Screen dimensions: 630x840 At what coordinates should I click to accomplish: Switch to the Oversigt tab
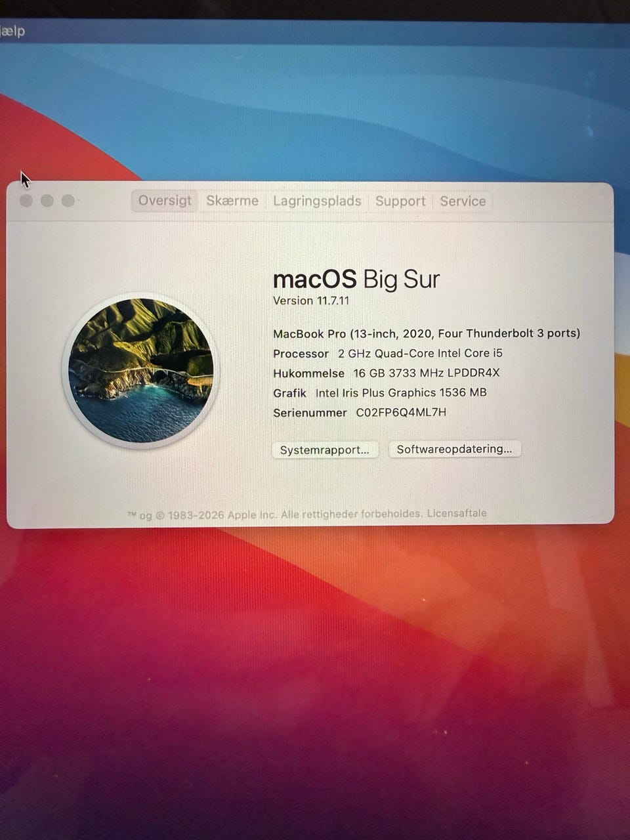click(165, 201)
